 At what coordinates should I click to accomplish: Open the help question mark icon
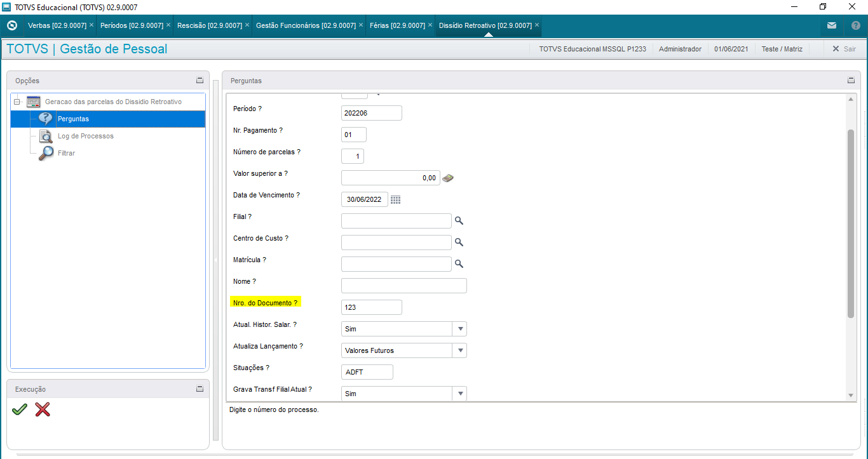855,25
